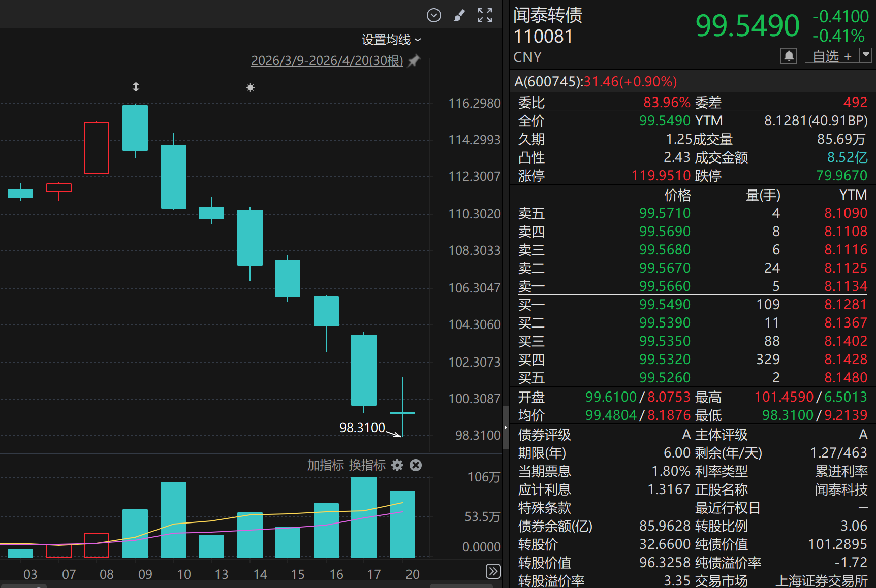
Task: Add bond to watchlist with 自选+ button
Action: click(832, 56)
